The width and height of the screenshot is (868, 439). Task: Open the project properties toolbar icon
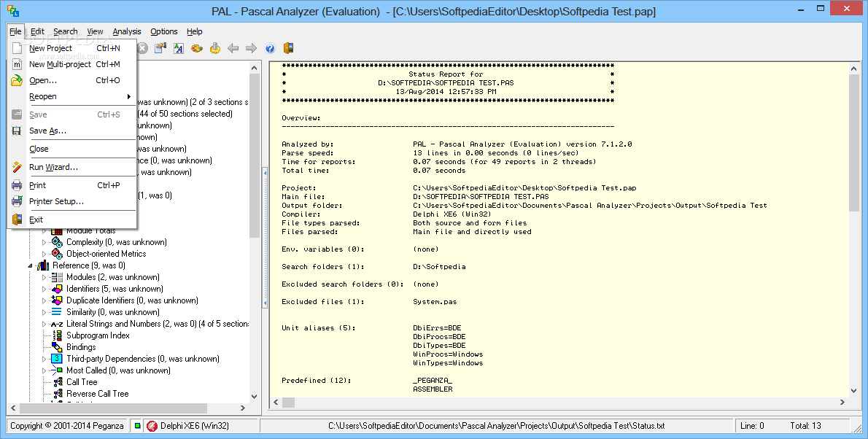coord(160,48)
